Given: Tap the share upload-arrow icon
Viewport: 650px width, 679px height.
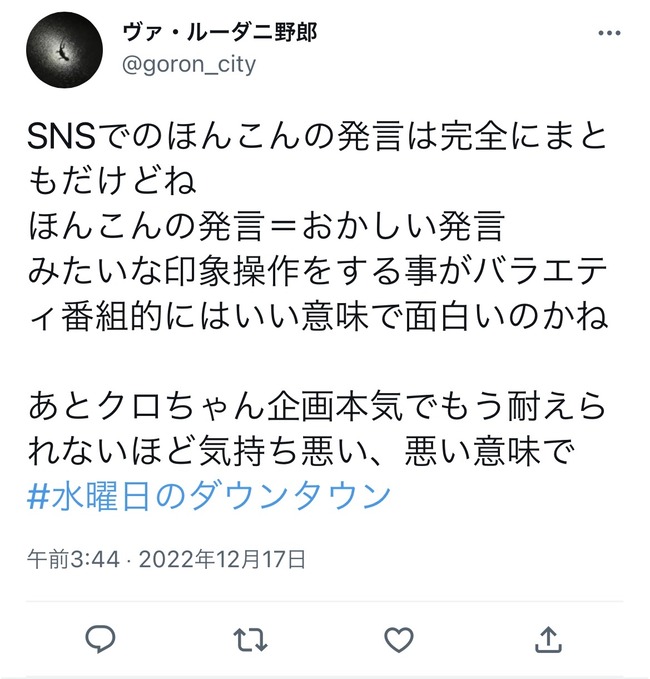Looking at the screenshot, I should coord(548,639).
